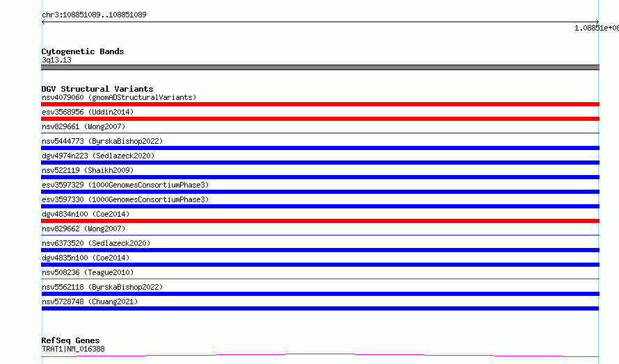Click the thin blue line under nsv829661
The width and height of the screenshot is (619, 364).
(320, 133)
